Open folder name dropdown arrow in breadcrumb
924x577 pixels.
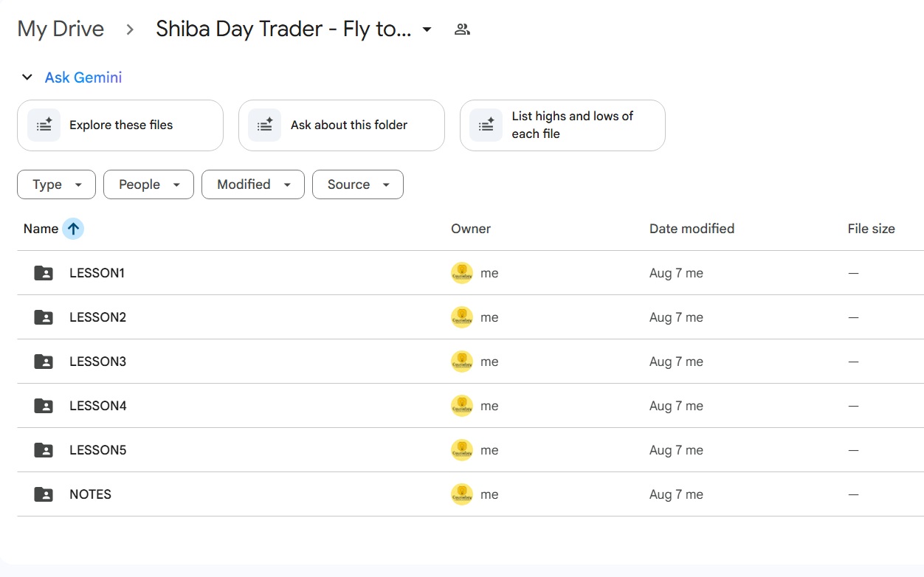(x=427, y=30)
